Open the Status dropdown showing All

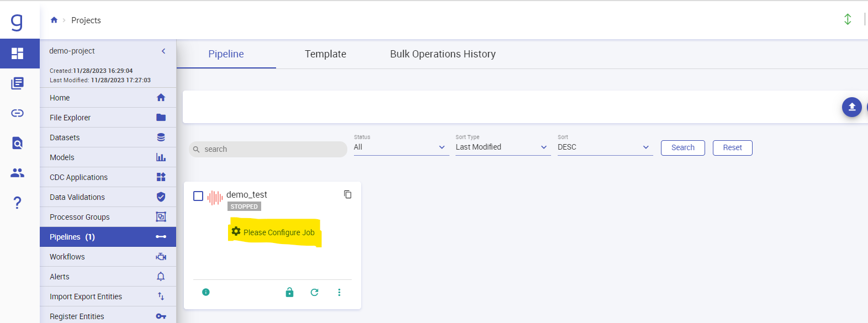pos(400,147)
